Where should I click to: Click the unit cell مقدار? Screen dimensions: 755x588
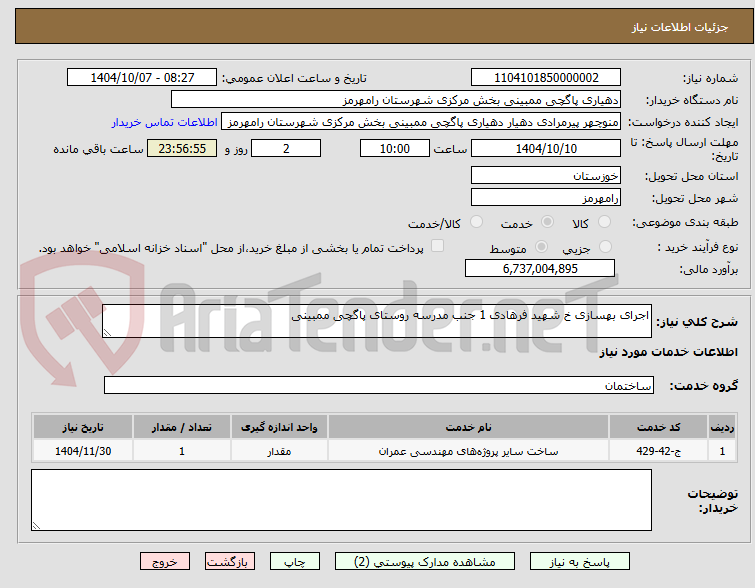point(279,451)
